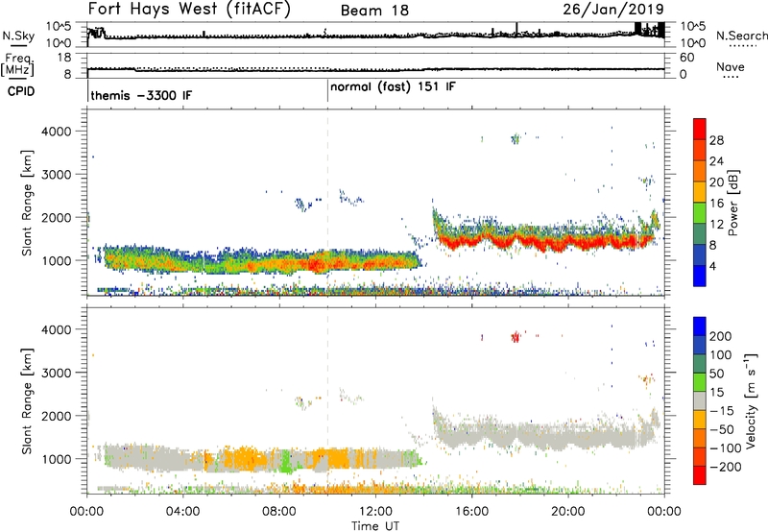Click the '28' tick on the Power colorbar
This screenshot has width=768, height=532.
[x=716, y=140]
